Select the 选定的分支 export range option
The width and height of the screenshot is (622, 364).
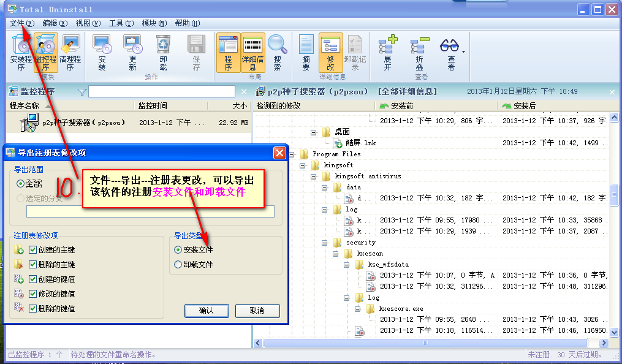tap(39, 199)
